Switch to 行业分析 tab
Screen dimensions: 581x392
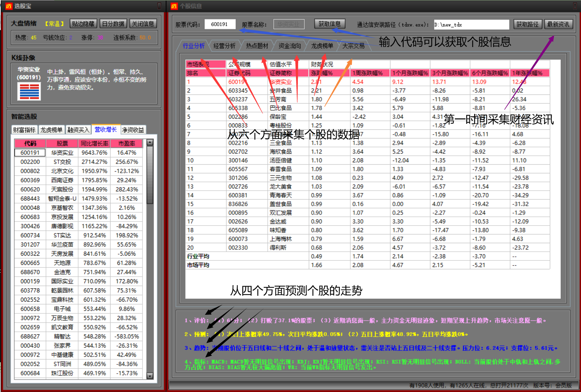pos(194,46)
